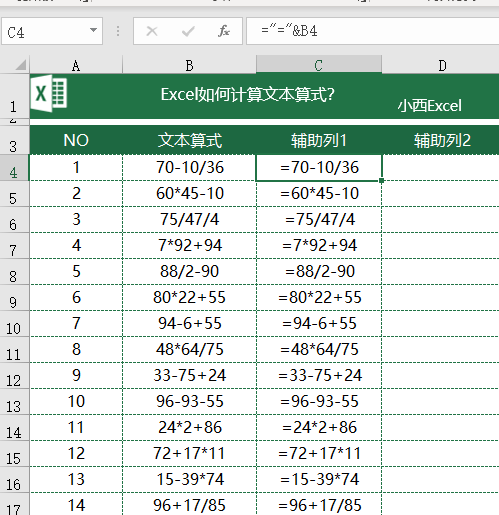Select row 10 header
Viewport: 499px width, 515px height.
pos(14,324)
